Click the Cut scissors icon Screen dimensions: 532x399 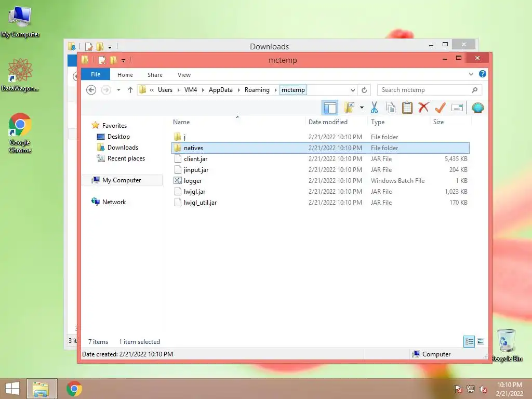(x=374, y=108)
